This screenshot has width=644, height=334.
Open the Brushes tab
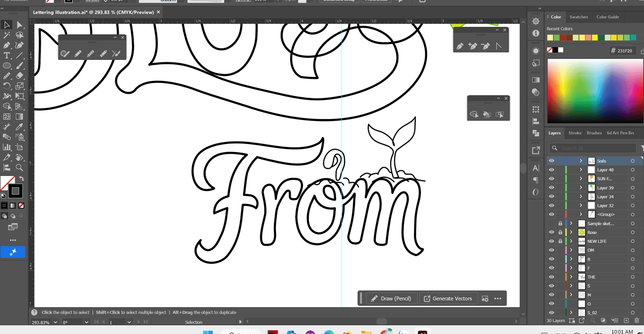tap(594, 133)
